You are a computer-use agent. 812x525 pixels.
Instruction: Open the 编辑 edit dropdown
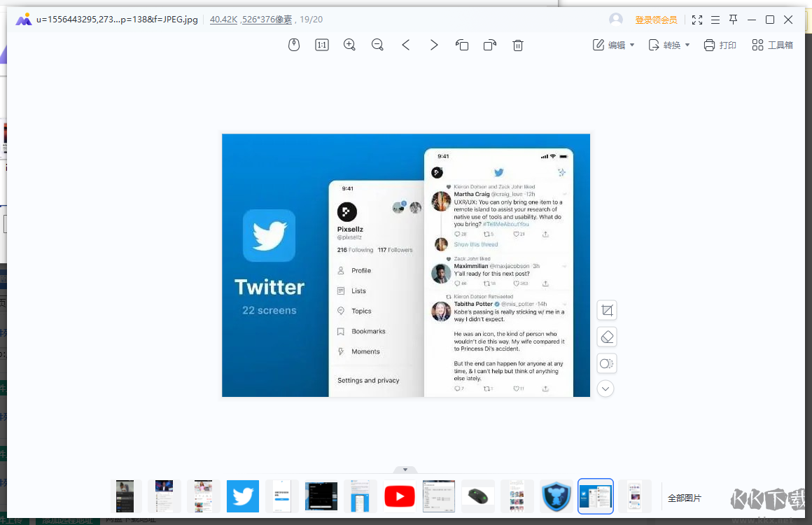point(614,45)
